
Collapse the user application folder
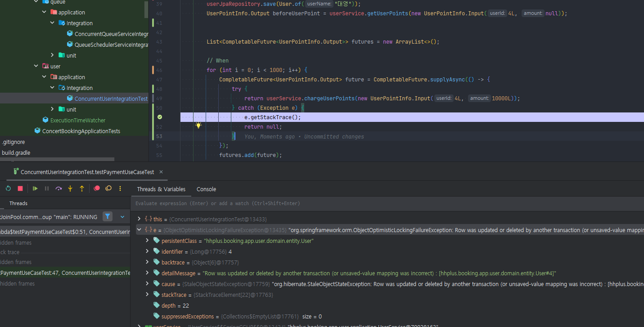point(45,77)
